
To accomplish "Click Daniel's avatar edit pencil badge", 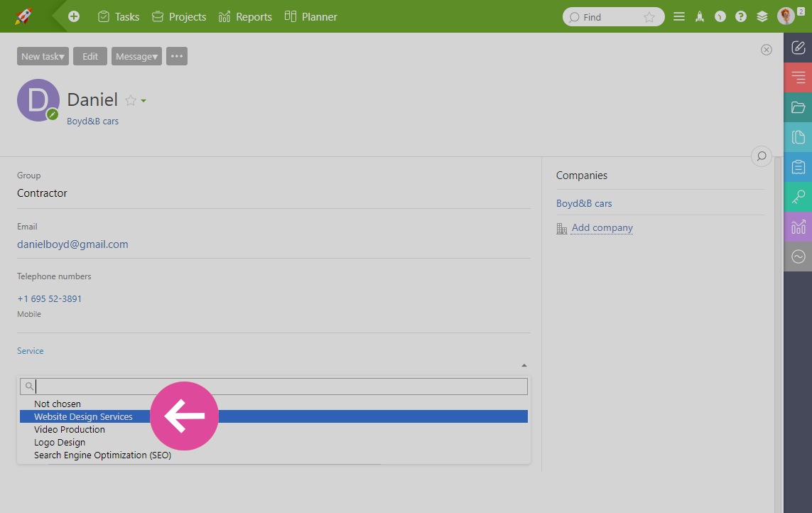I will [53, 114].
